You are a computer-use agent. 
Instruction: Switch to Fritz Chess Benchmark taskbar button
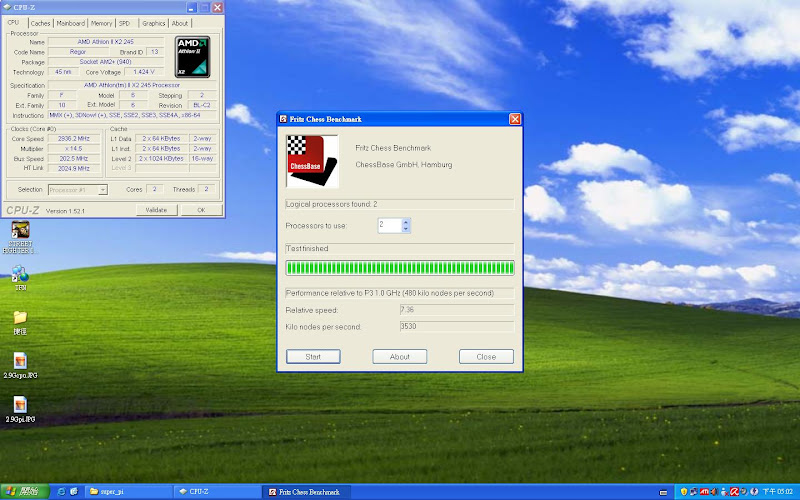[x=307, y=492]
